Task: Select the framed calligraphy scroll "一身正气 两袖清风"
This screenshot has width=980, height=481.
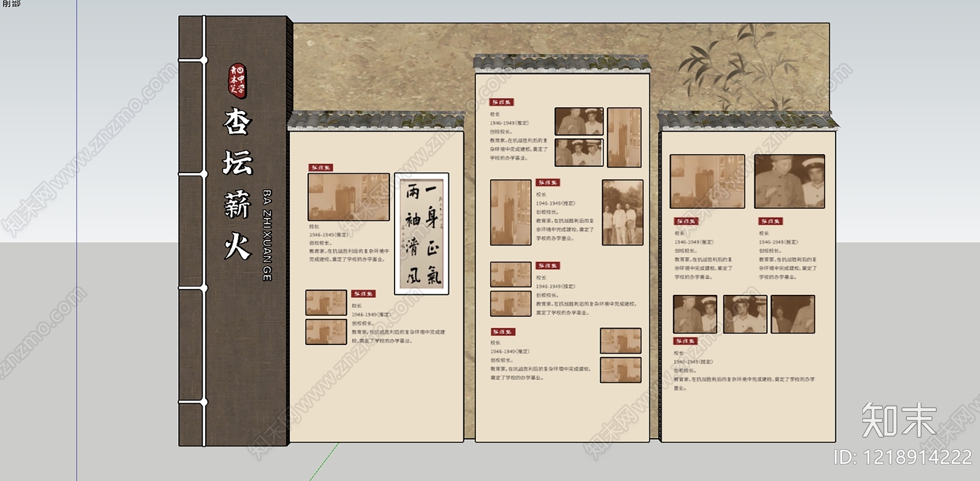Action: (421, 233)
